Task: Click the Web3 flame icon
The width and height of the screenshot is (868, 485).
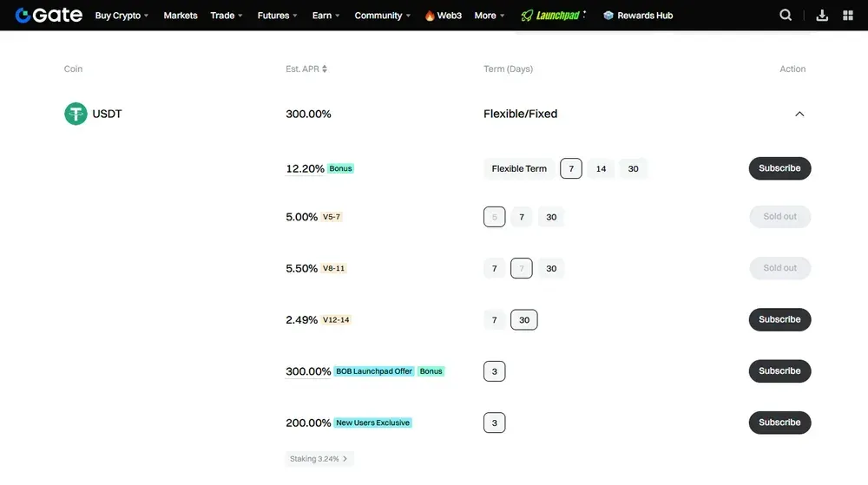Action: [x=430, y=16]
